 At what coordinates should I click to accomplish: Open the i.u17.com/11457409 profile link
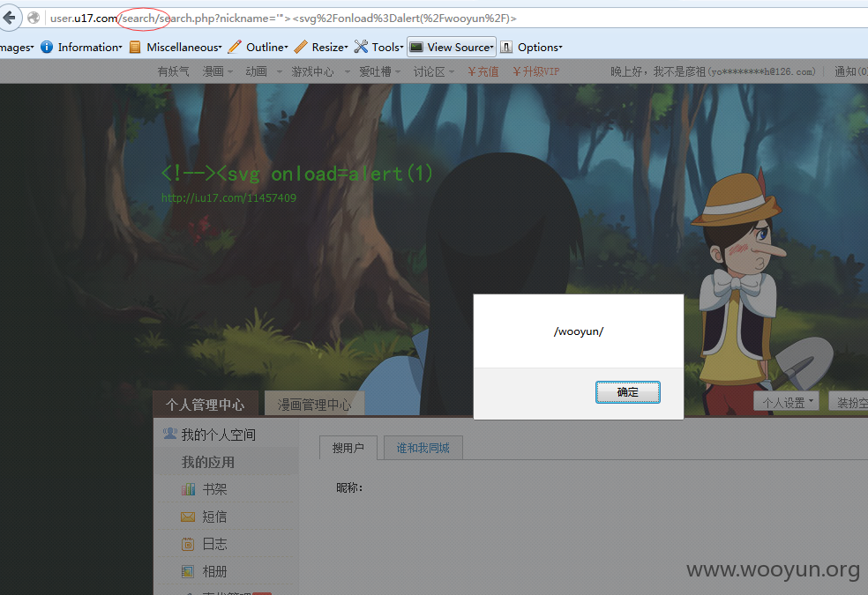point(228,198)
